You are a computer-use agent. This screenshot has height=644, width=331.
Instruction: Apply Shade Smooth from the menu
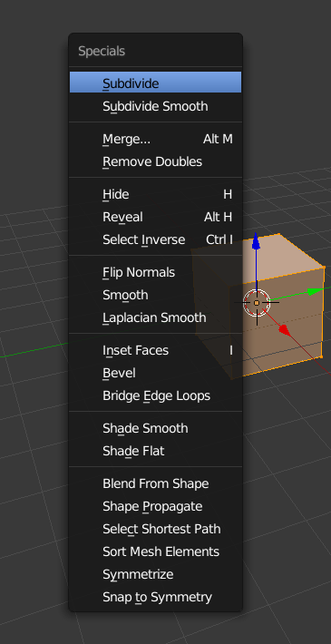click(155, 428)
